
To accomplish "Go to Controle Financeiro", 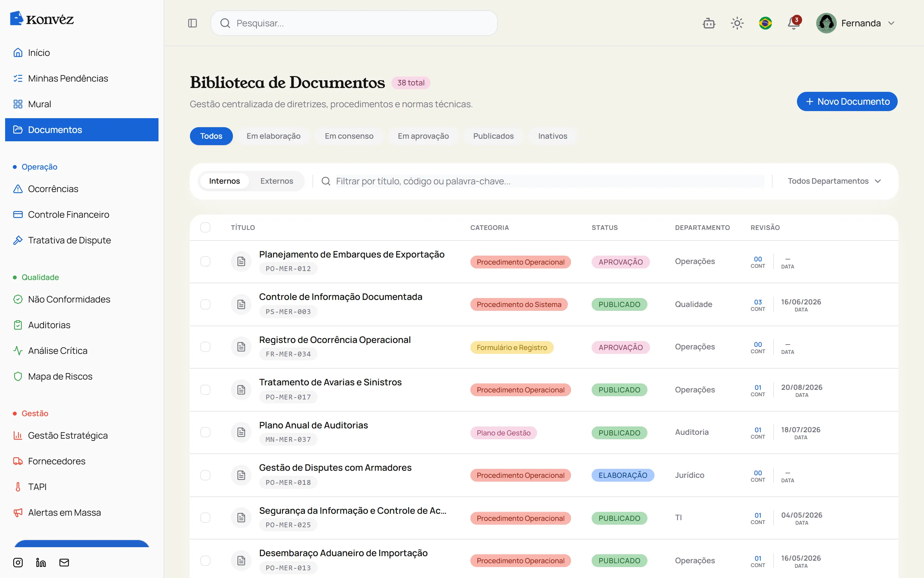I will (x=82, y=215).
